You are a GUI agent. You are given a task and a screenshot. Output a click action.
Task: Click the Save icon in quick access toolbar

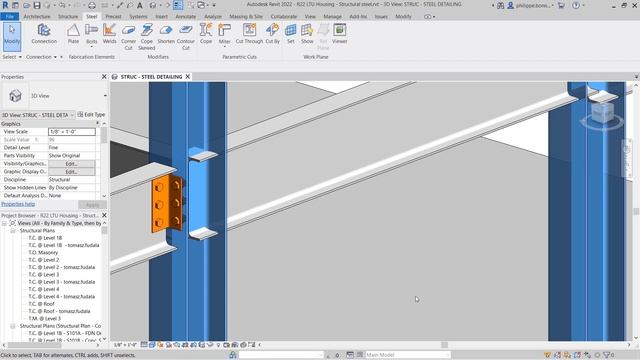37,5
